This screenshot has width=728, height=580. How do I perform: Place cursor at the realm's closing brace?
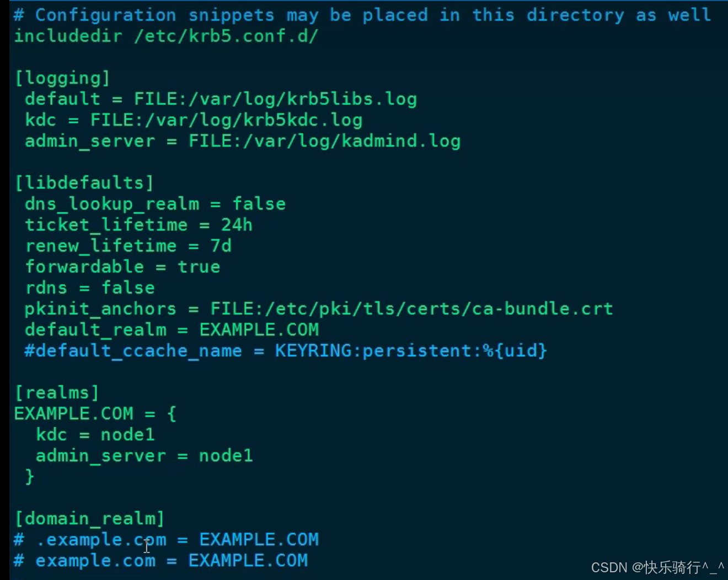(29, 476)
